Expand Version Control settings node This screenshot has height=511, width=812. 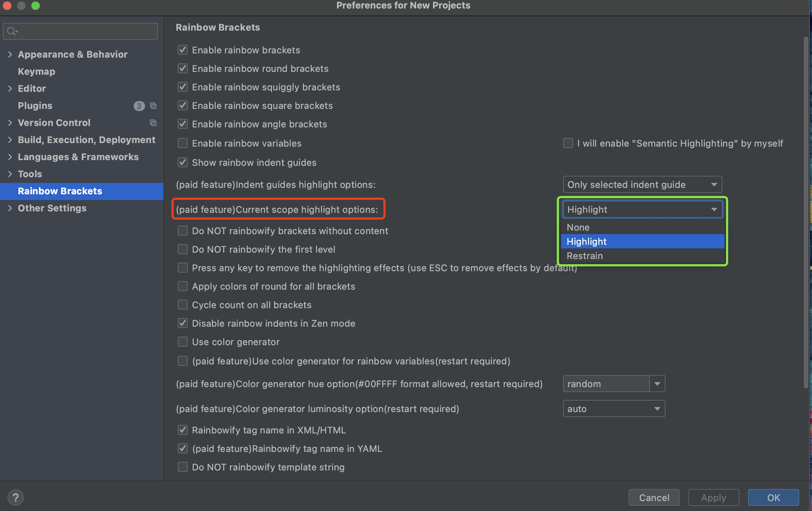[10, 123]
